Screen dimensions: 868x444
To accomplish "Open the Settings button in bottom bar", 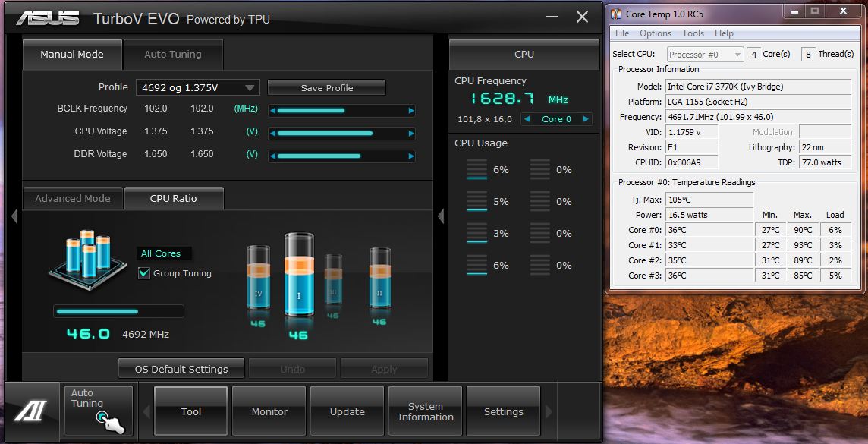I will pyautogui.click(x=503, y=411).
